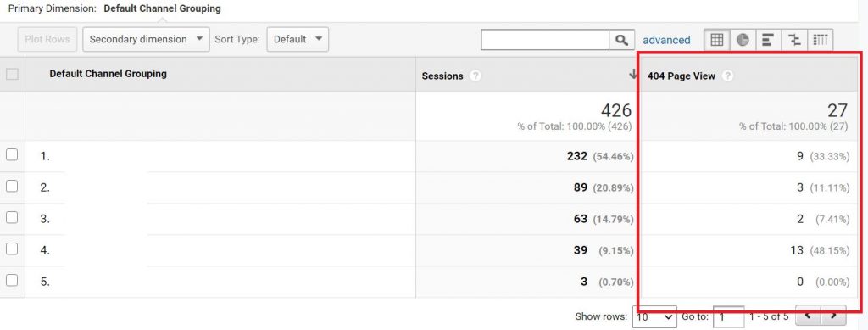Open 404 Page View help icon
This screenshot has width=868, height=330.
[x=727, y=76]
